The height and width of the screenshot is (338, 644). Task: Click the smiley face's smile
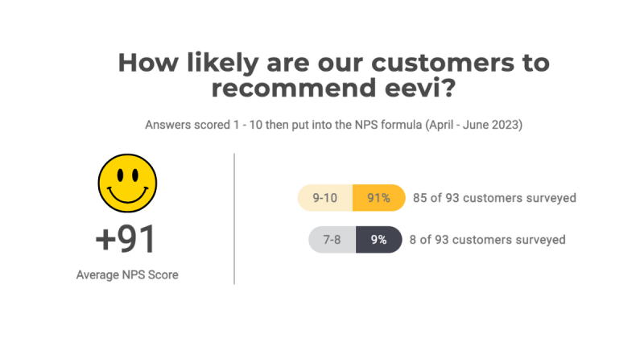pyautogui.click(x=127, y=196)
